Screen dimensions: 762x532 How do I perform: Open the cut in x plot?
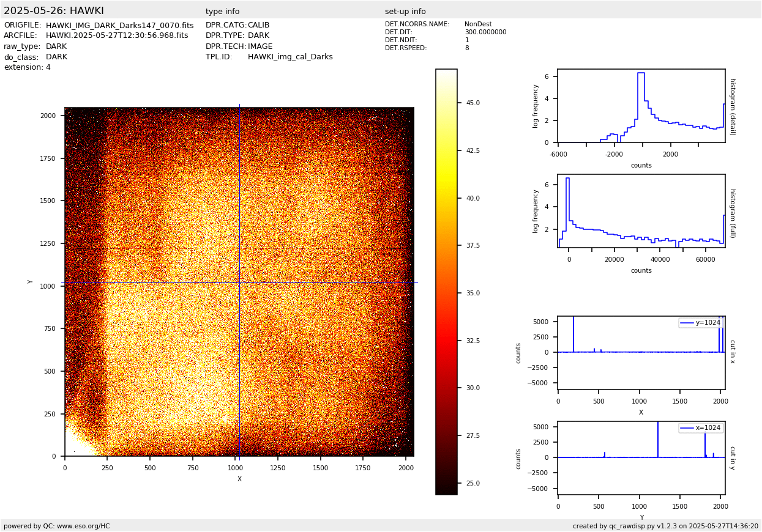641,353
